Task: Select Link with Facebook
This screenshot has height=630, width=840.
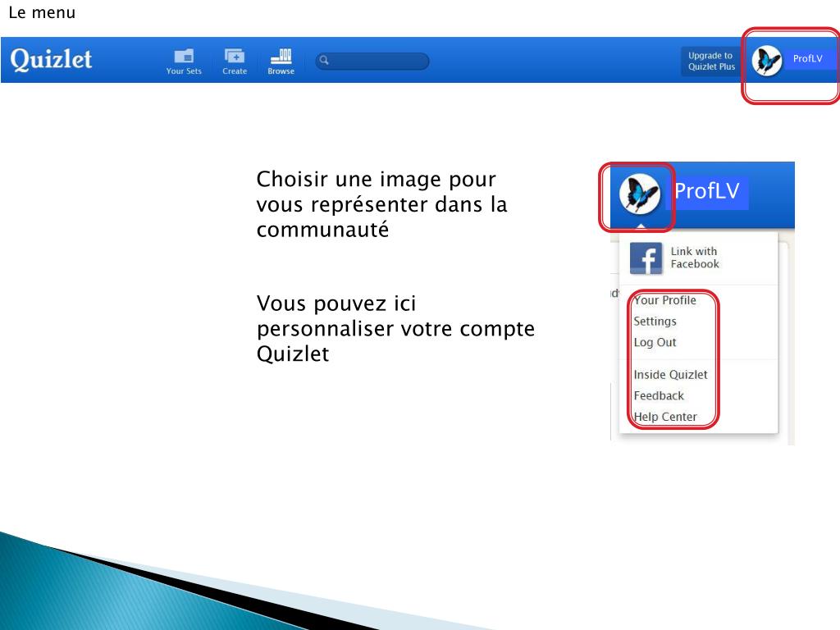Action: (x=694, y=258)
